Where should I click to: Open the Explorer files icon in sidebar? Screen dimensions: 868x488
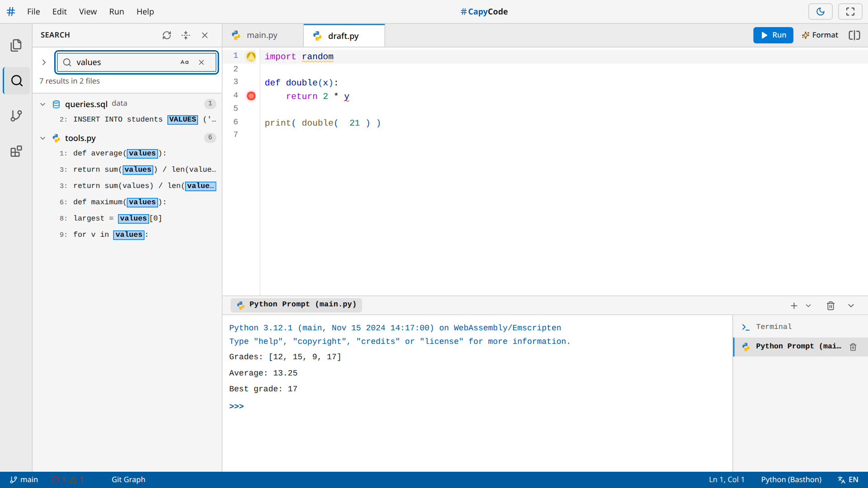[16, 45]
